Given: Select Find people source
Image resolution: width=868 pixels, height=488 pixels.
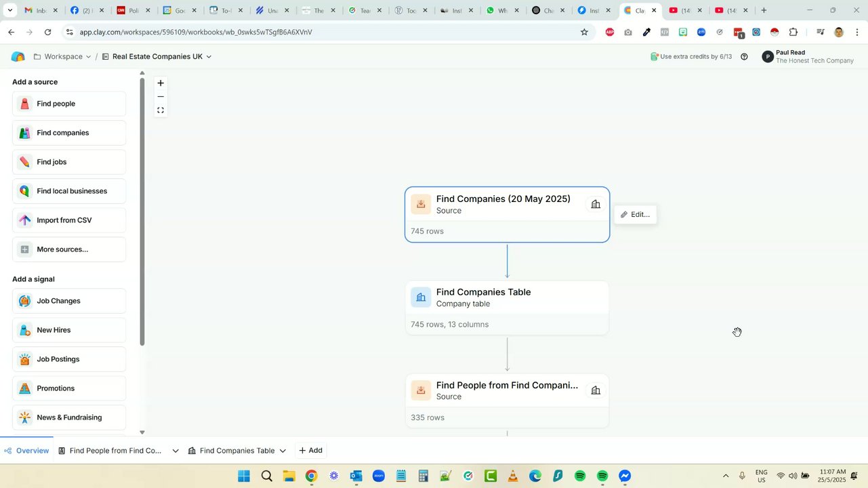Looking at the screenshot, I should pyautogui.click(x=69, y=104).
